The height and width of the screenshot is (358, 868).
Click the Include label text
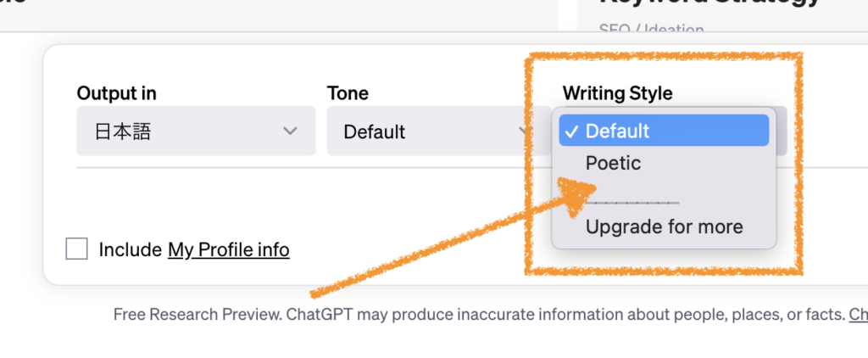[130, 249]
